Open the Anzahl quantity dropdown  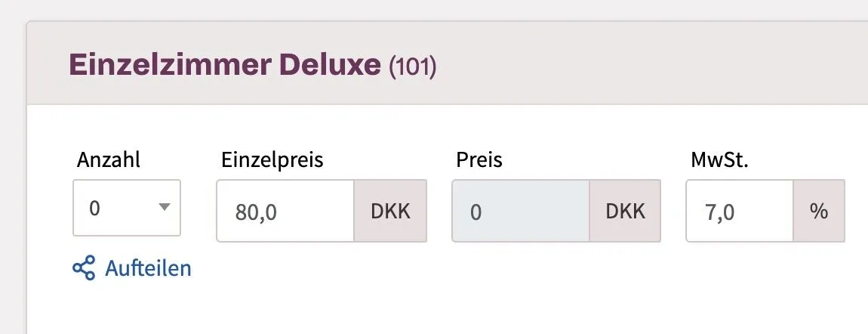121,208
